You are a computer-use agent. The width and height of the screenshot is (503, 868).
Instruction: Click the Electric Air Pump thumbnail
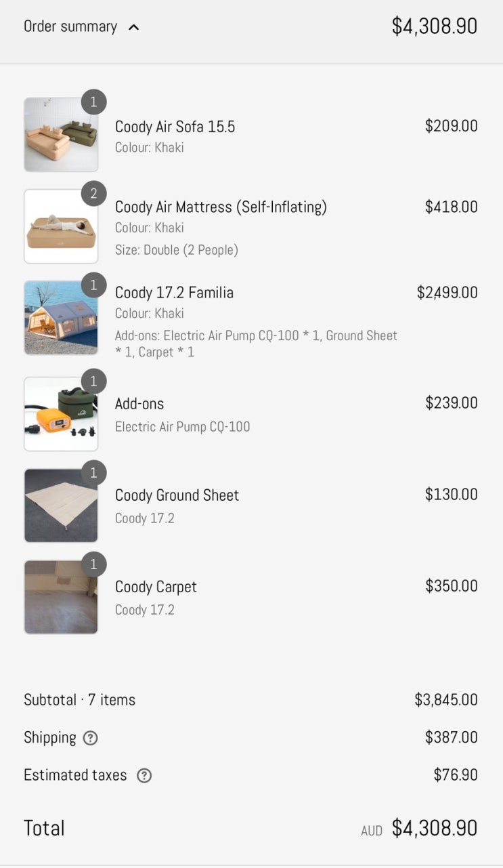[x=61, y=414]
